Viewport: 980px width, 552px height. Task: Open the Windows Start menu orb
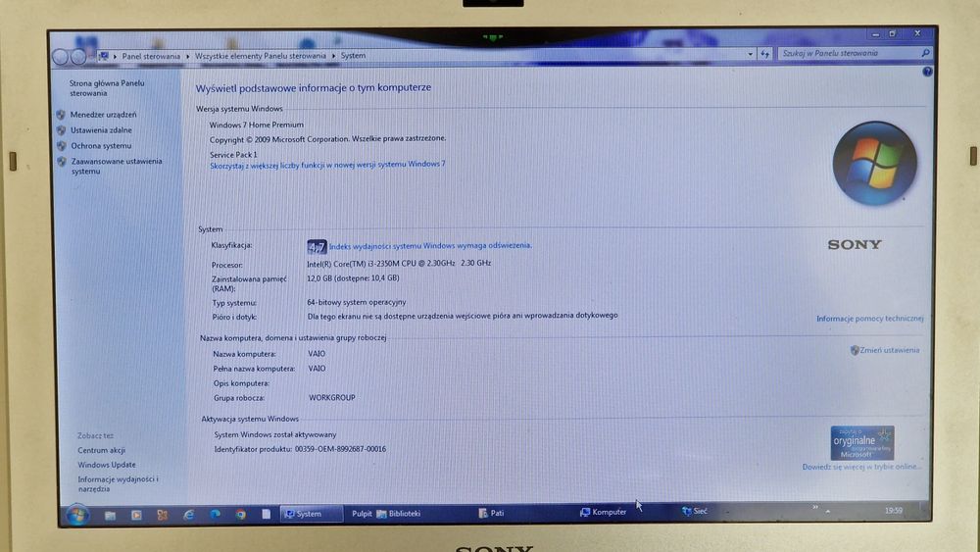click(77, 515)
